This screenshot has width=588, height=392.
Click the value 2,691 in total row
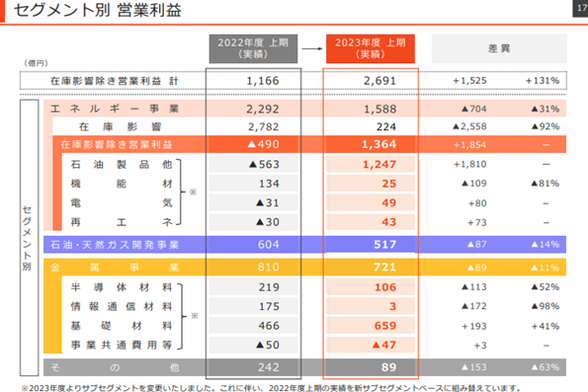point(379,81)
